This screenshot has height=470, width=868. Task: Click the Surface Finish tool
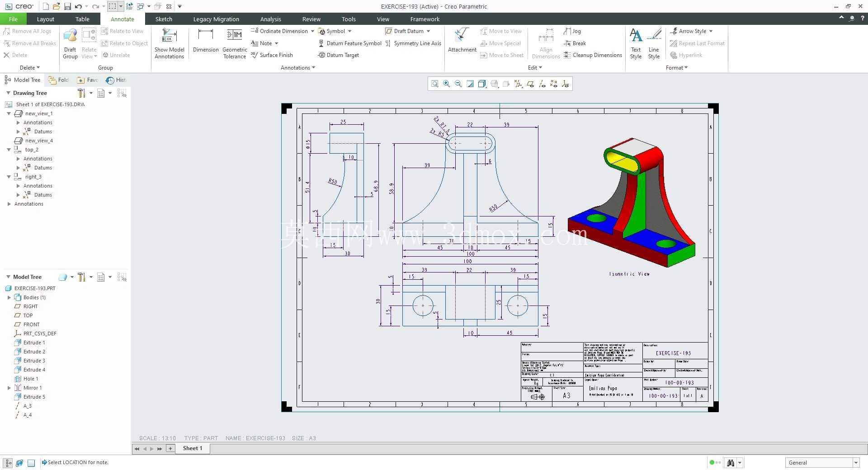click(272, 55)
